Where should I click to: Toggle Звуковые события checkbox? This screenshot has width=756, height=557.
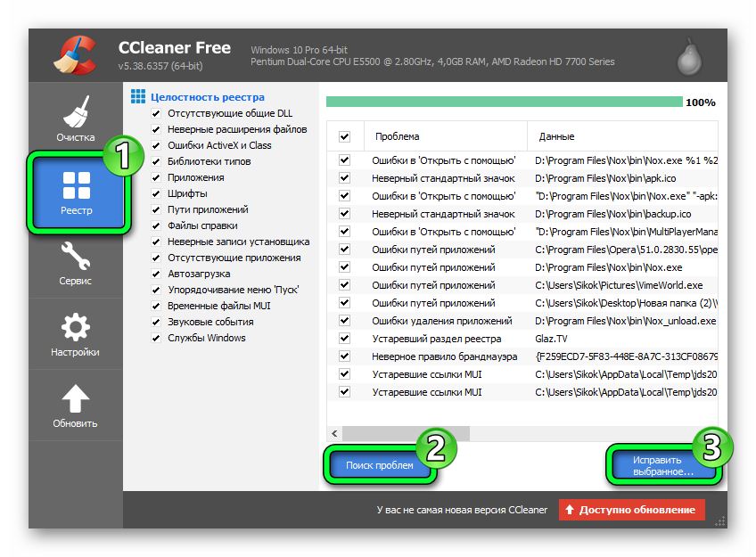[156, 322]
